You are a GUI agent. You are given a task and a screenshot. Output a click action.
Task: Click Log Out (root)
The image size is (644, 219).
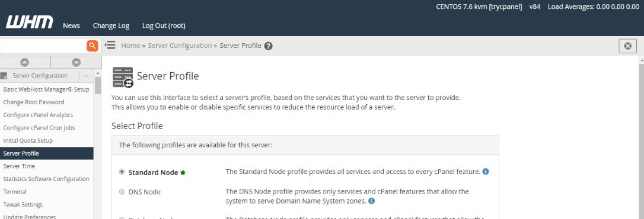click(x=164, y=25)
